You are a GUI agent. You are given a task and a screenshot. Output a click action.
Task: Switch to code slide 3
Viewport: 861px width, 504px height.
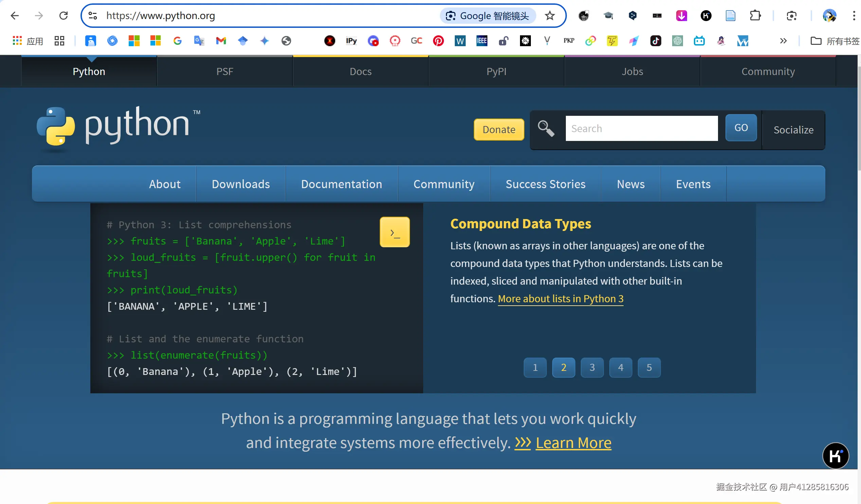[x=592, y=367]
